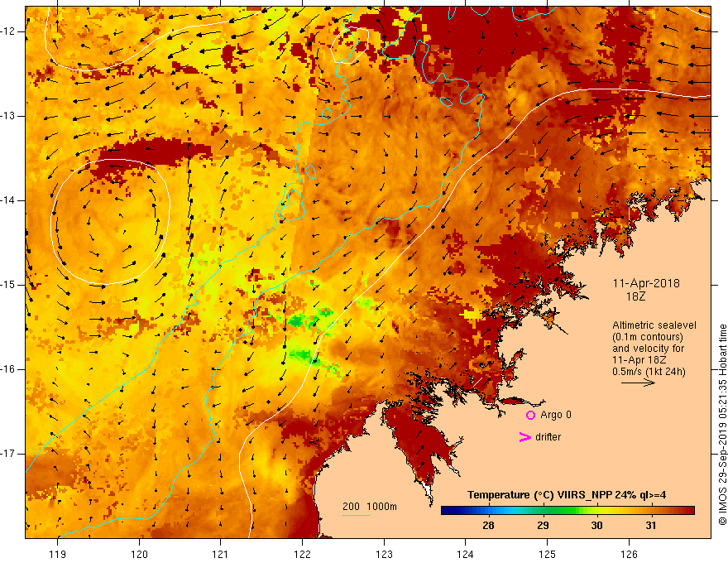Click the 30 tick on temperature scale

point(596,526)
